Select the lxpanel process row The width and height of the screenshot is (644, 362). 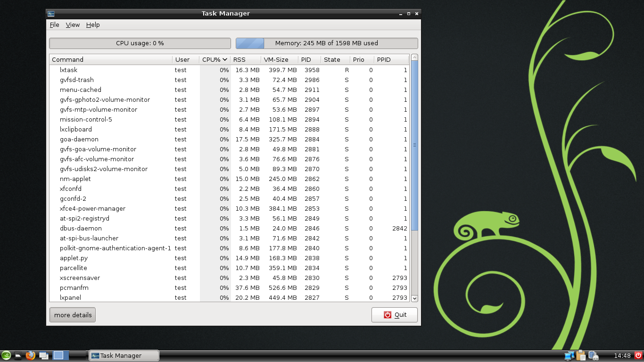[229, 297]
